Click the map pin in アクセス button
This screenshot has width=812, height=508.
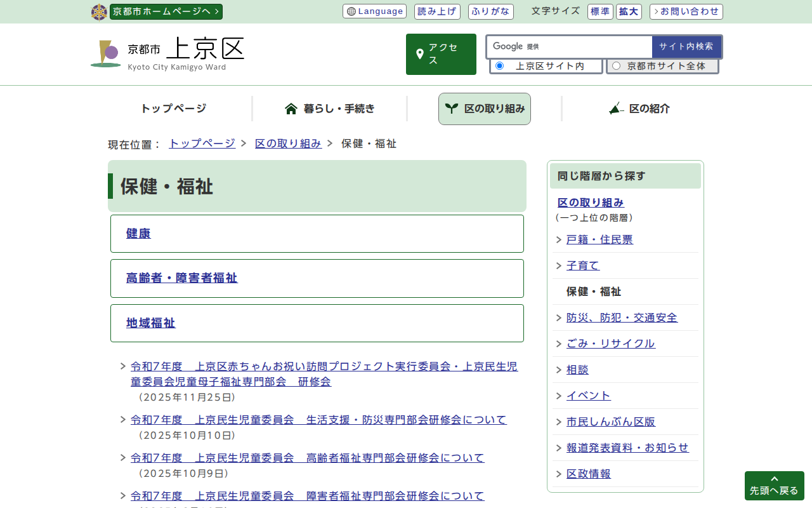[x=419, y=54]
